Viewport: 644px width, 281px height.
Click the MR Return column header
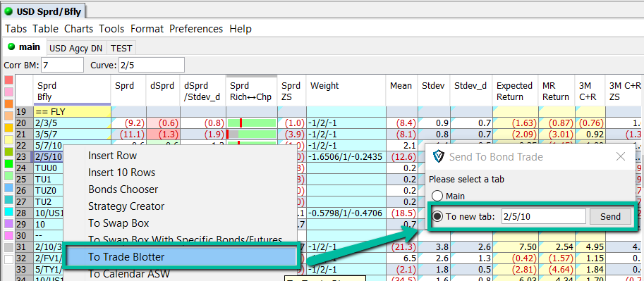coord(556,91)
